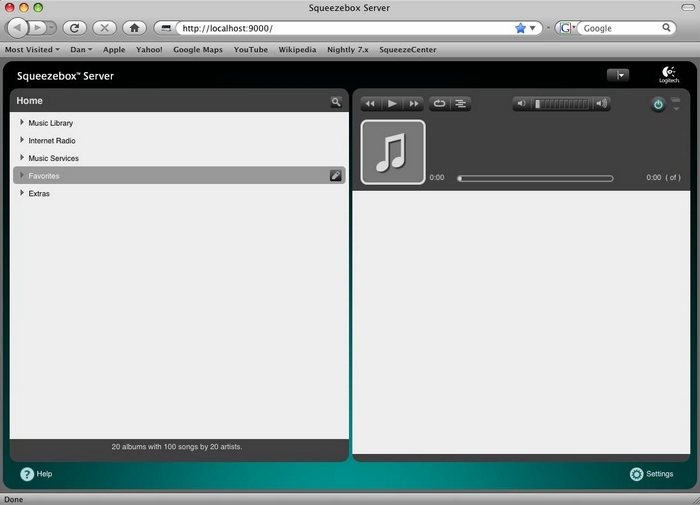The width and height of the screenshot is (700, 505).
Task: Expand the Extras triangle
Action: pyautogui.click(x=22, y=192)
